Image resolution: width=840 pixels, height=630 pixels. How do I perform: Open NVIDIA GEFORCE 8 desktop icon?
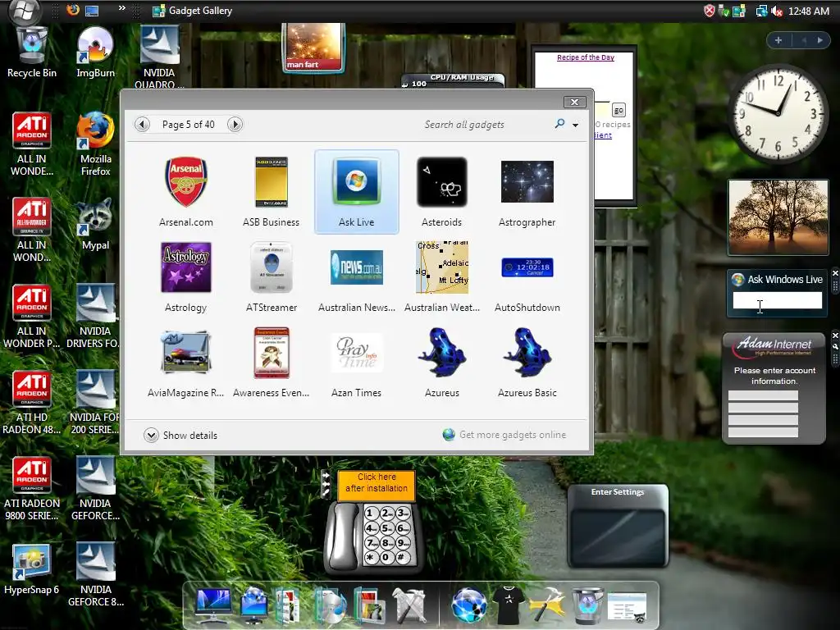pos(95,575)
